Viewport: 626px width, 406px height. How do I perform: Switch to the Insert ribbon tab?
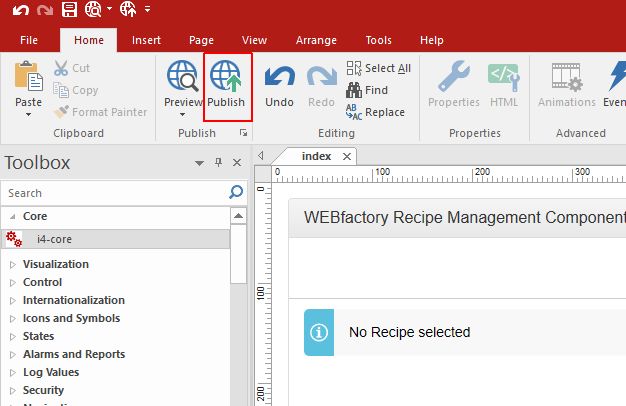tap(146, 40)
